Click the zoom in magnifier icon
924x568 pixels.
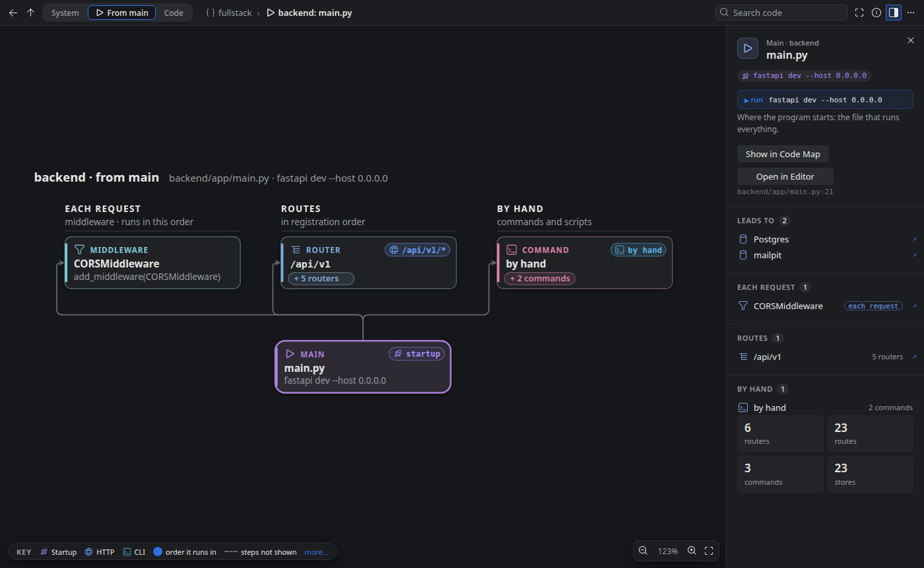click(x=692, y=551)
